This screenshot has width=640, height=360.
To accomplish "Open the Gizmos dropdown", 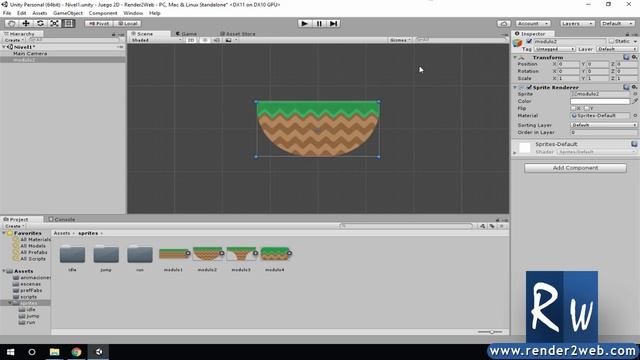I will tap(400, 40).
